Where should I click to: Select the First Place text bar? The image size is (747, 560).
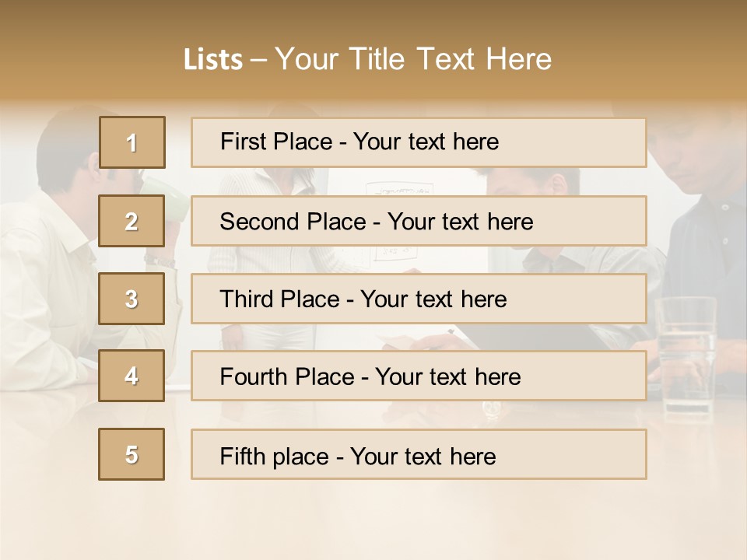(419, 142)
